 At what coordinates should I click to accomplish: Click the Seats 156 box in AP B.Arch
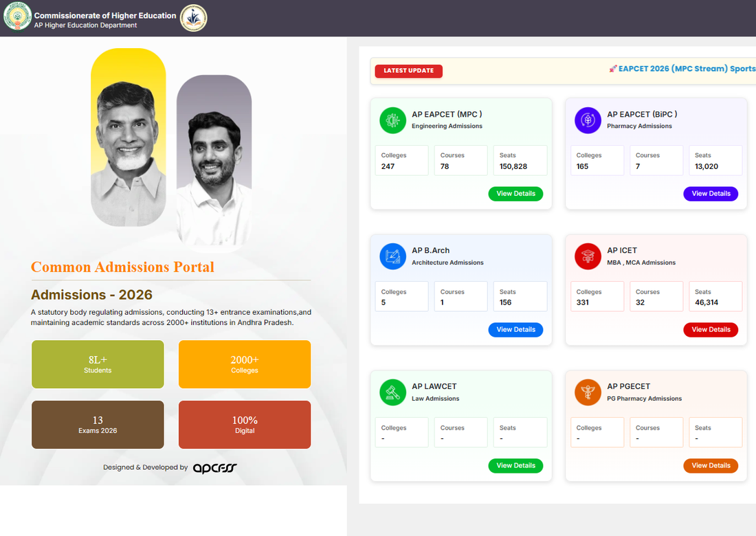coord(520,296)
